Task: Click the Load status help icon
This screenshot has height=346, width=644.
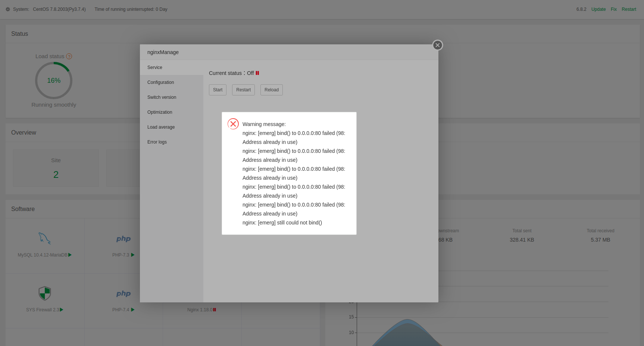Action: (69, 56)
